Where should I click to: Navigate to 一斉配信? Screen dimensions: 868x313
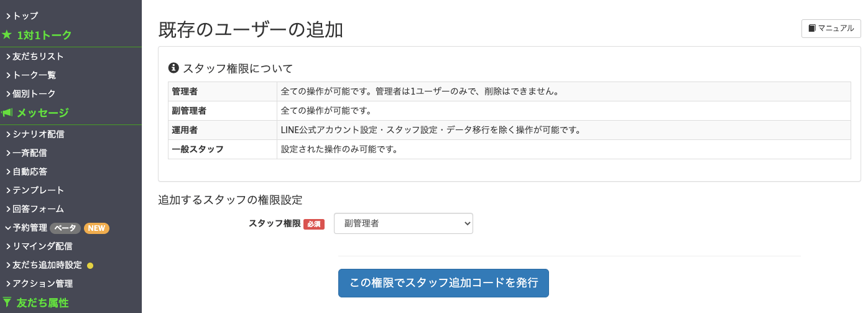pyautogui.click(x=26, y=152)
